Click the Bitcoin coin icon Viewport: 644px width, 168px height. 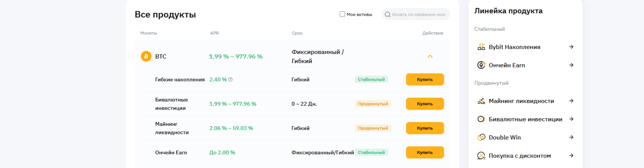(x=146, y=56)
